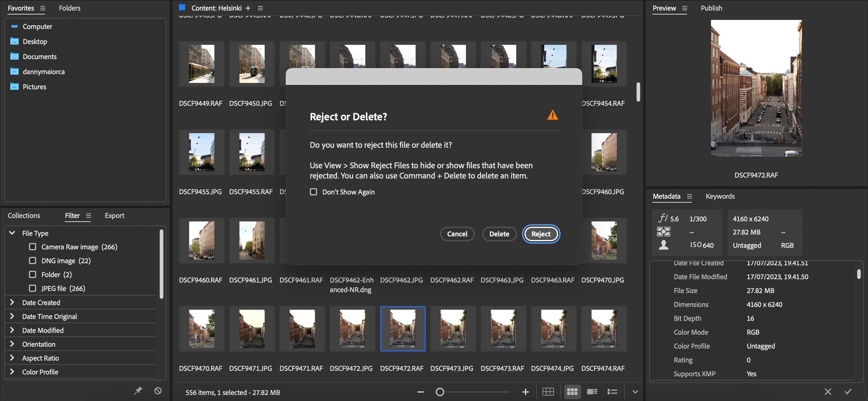Image resolution: width=868 pixels, height=401 pixels.
Task: Cancel the Reject or Delete dialog
Action: click(457, 234)
